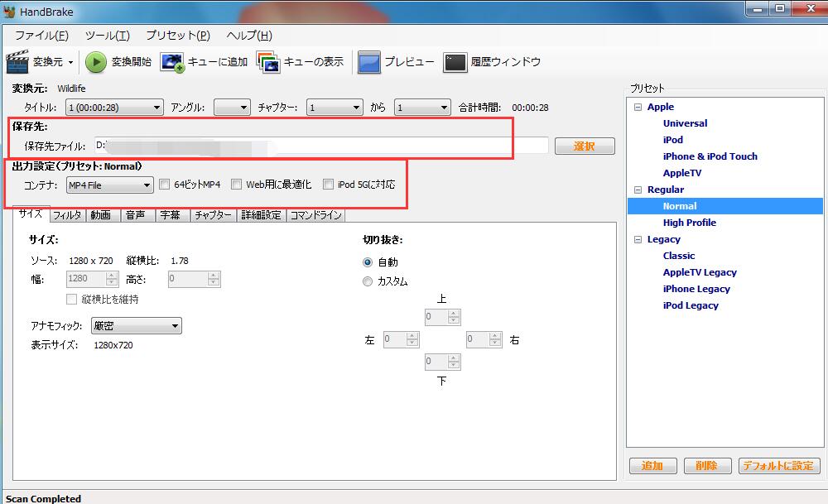Select the High Profile preset
This screenshot has height=504, width=828.
pos(690,223)
